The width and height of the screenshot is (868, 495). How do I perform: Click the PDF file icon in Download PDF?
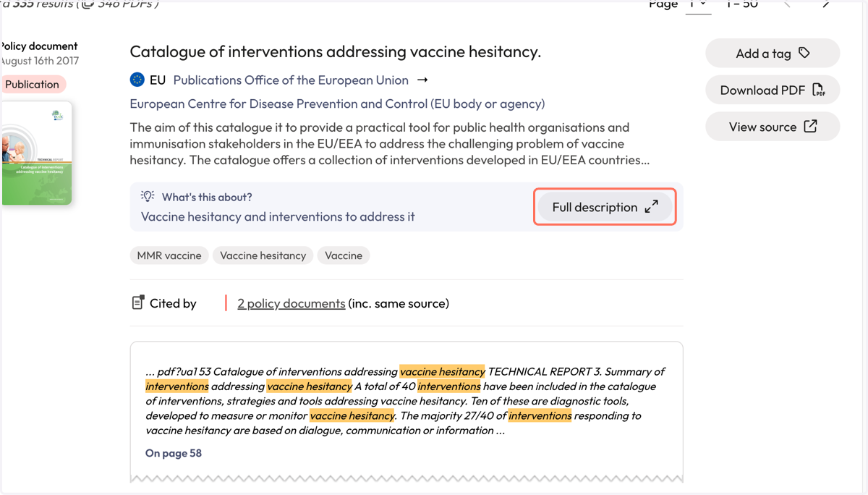click(x=818, y=90)
